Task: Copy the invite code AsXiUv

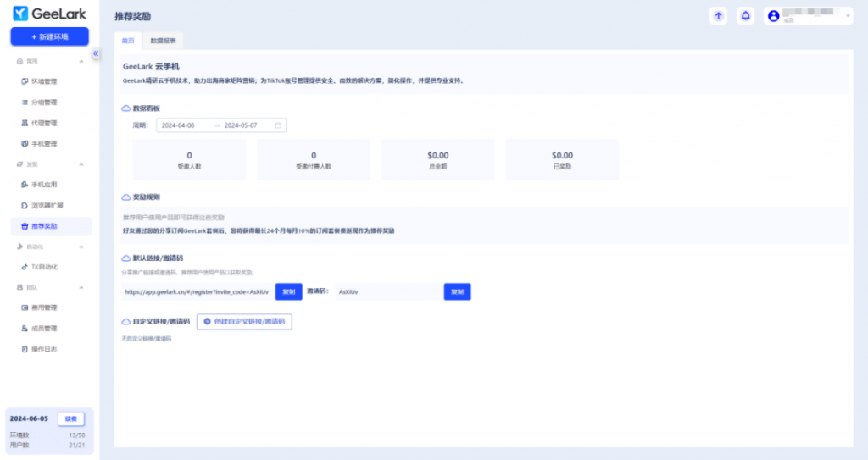Action: coord(457,291)
